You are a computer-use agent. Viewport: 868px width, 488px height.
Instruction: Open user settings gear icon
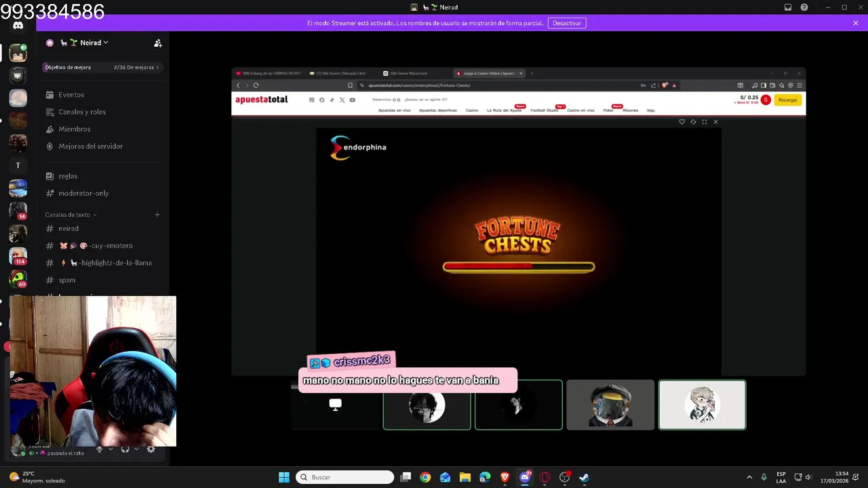[151, 449]
